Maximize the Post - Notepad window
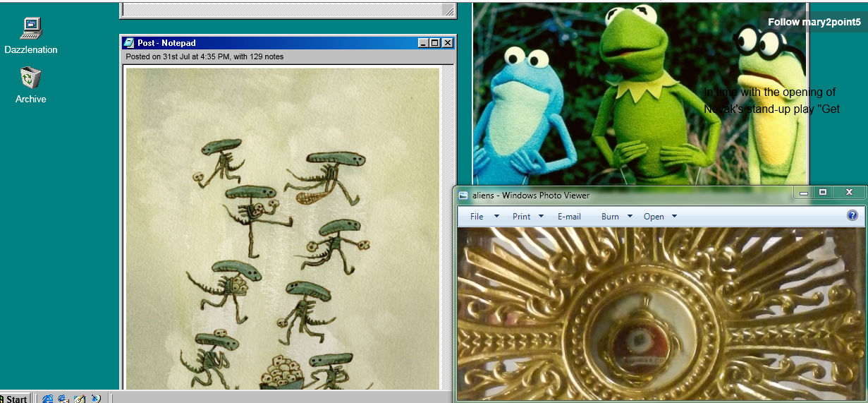 pyautogui.click(x=434, y=43)
